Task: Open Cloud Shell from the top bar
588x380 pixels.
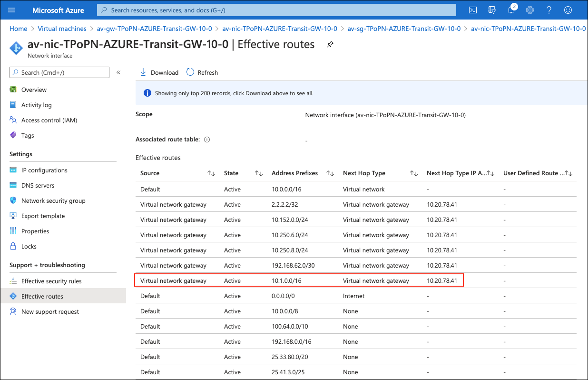Action: point(472,10)
